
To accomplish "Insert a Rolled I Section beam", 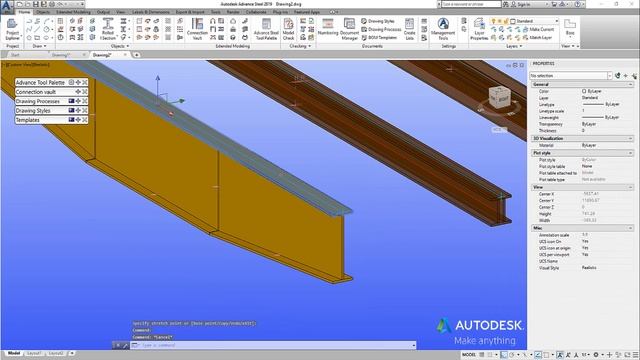I will click(108, 29).
